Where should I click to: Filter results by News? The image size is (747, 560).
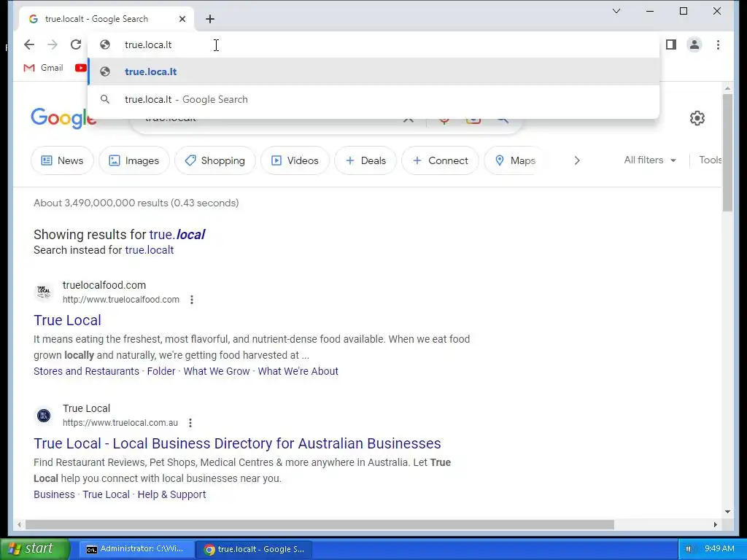click(62, 160)
